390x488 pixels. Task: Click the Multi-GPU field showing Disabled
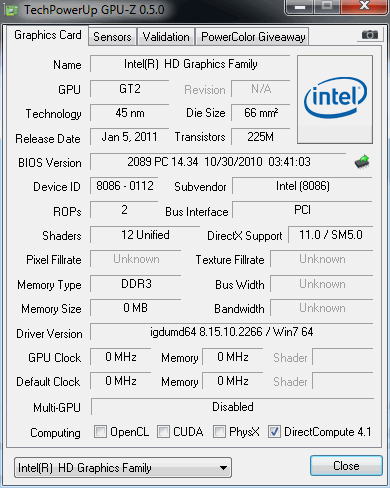232,407
